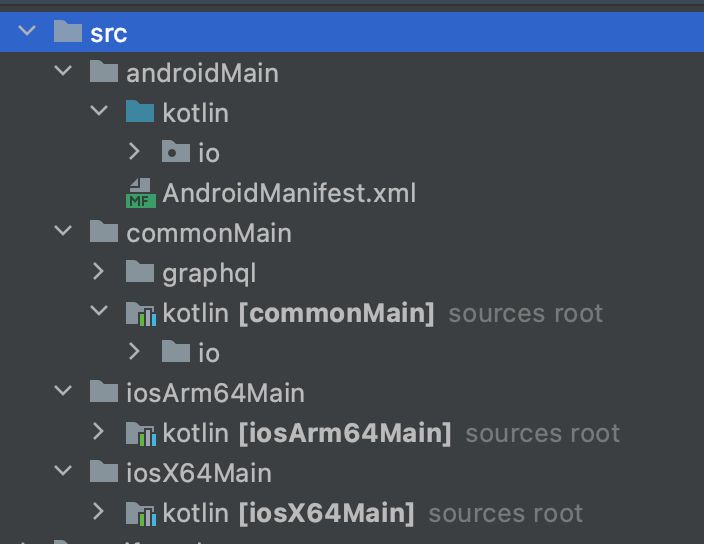Click the iosX64Main folder icon
This screenshot has height=544, width=704.
pyautogui.click(x=104, y=471)
